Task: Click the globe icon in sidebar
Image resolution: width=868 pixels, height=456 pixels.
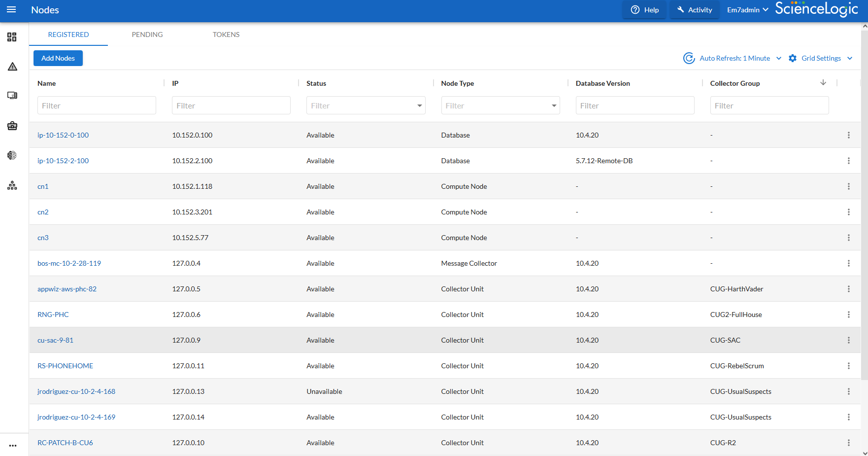Action: tap(12, 155)
